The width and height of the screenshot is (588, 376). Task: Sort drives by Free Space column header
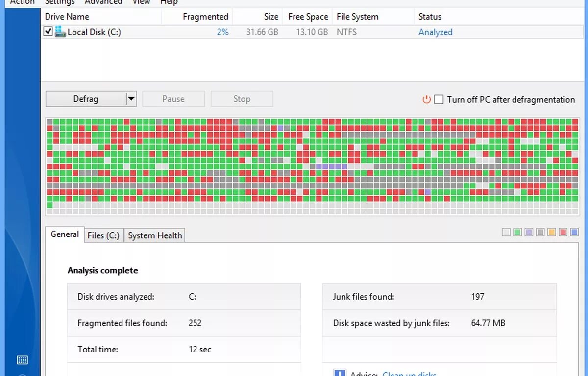coord(308,17)
